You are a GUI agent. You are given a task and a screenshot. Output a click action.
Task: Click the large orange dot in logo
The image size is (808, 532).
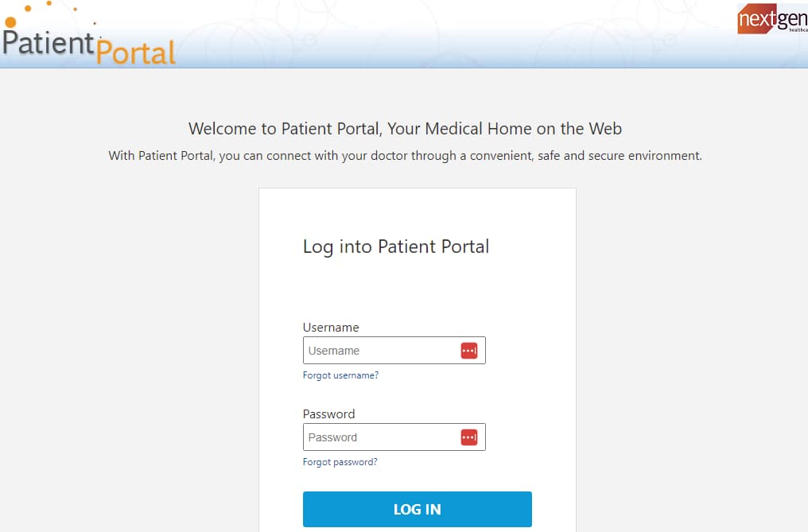tap(10, 22)
